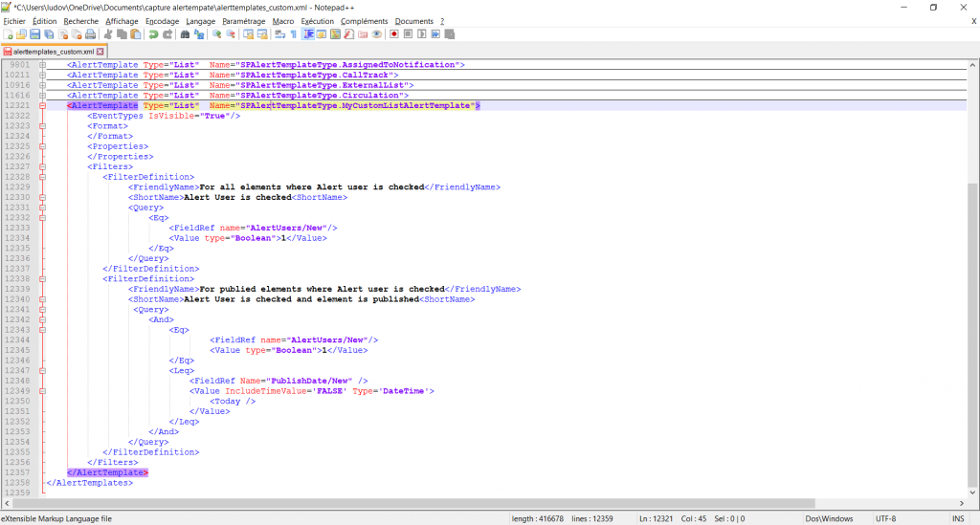Image resolution: width=980 pixels, height=525 pixels.
Task: Collapse the Leq block at line 12347
Action: 42,371
